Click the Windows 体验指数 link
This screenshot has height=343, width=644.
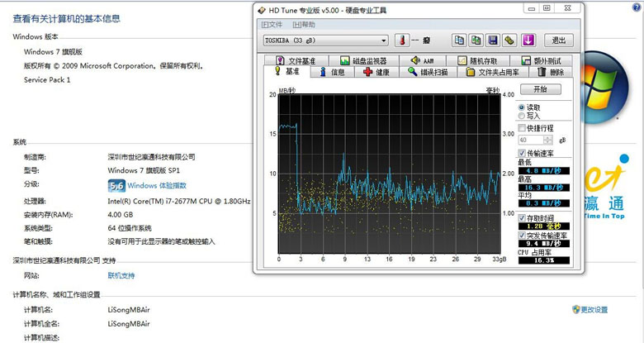coord(157,185)
